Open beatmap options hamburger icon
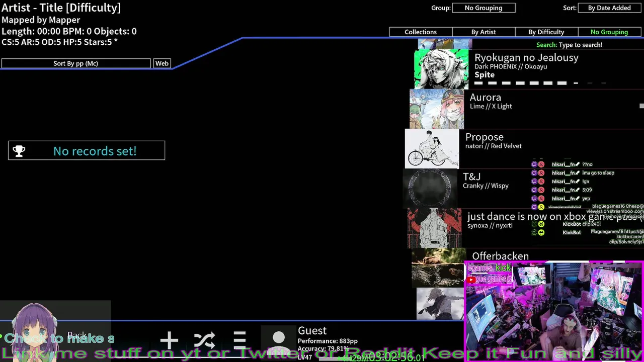The width and height of the screenshot is (644, 362). 239,340
